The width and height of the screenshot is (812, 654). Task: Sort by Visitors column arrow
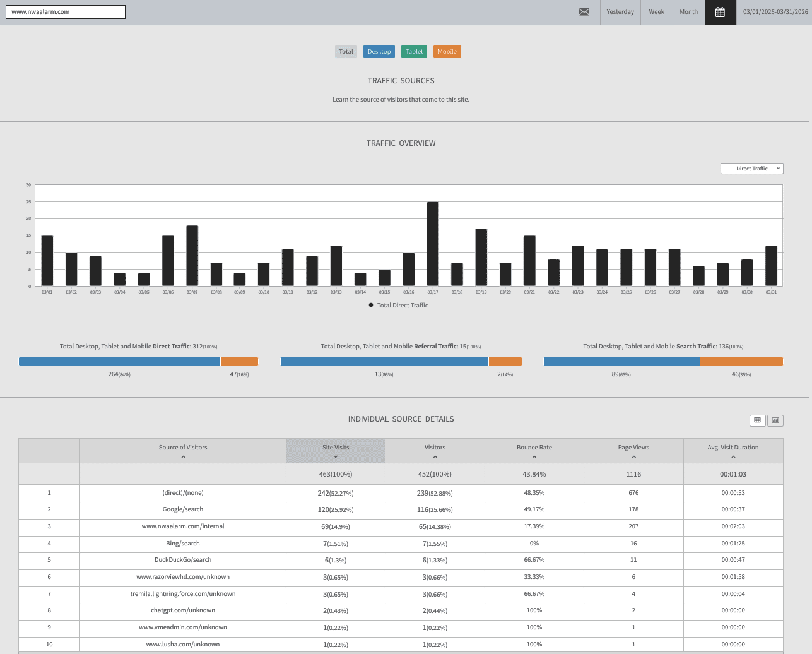coord(435,456)
